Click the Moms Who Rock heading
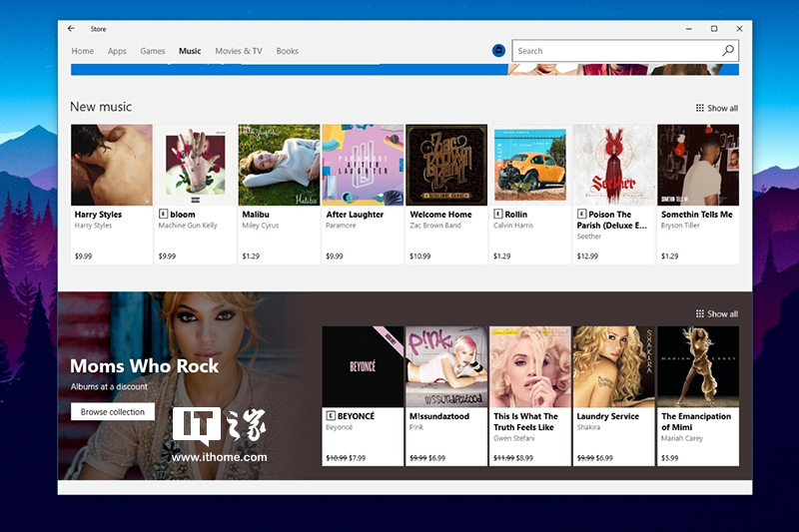The height and width of the screenshot is (532, 799). coord(145,365)
